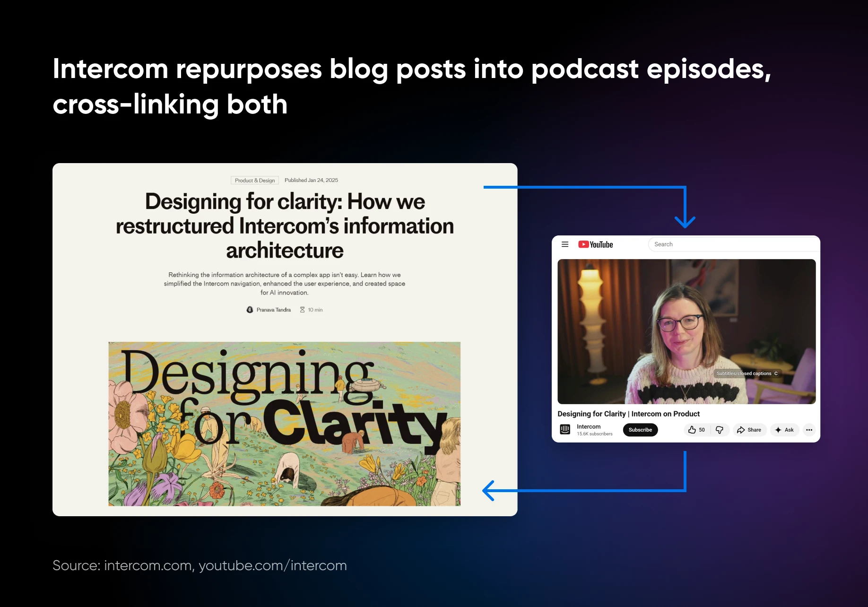Click the blog intro paragraph text
Viewport: 868px width, 607px height.
click(x=285, y=284)
